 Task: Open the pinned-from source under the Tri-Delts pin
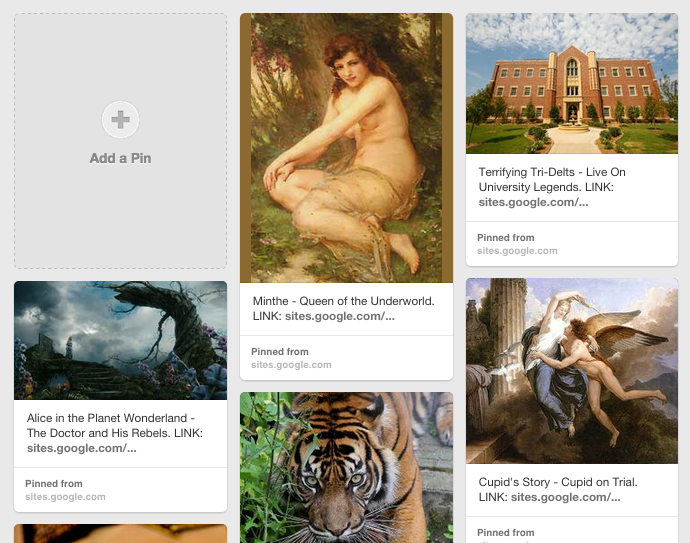coord(517,251)
